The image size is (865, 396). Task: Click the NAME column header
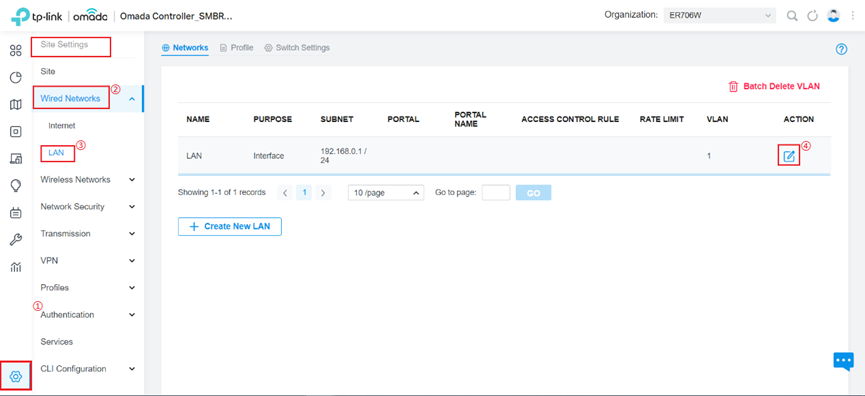(x=198, y=120)
